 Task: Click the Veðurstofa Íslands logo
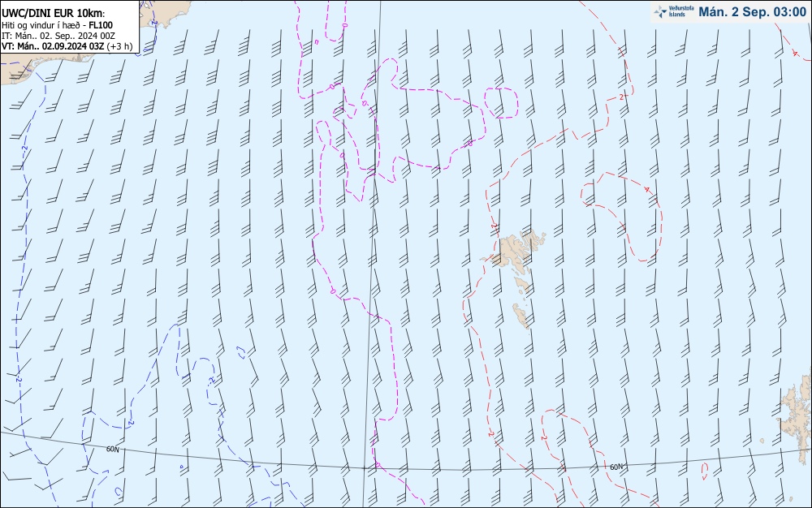pyautogui.click(x=674, y=12)
